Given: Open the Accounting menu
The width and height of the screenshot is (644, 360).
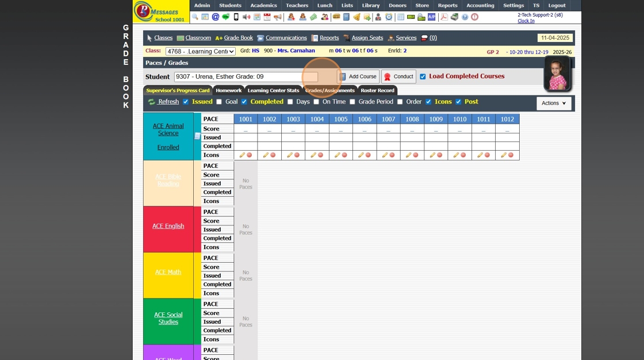Looking at the screenshot, I should click(x=480, y=5).
